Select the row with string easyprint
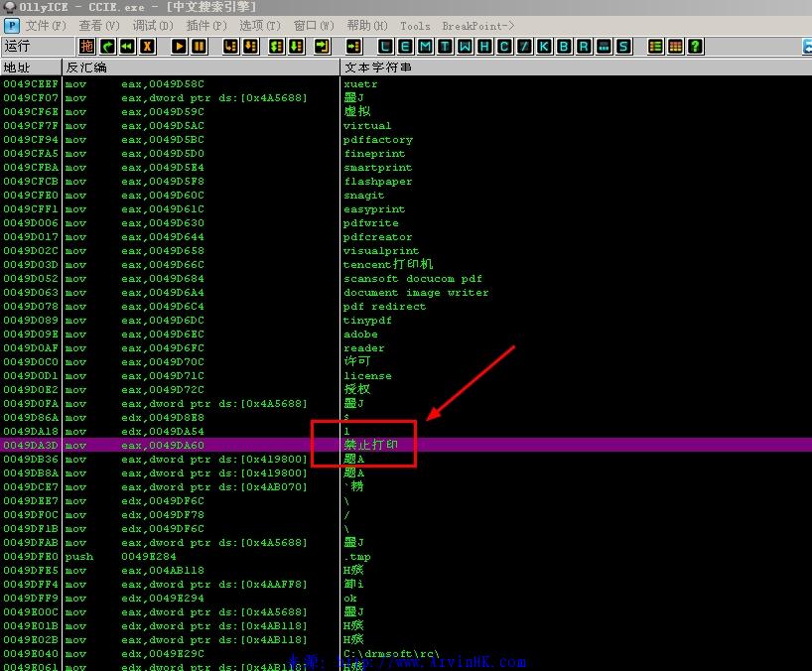The width and height of the screenshot is (812, 671). coord(406,209)
